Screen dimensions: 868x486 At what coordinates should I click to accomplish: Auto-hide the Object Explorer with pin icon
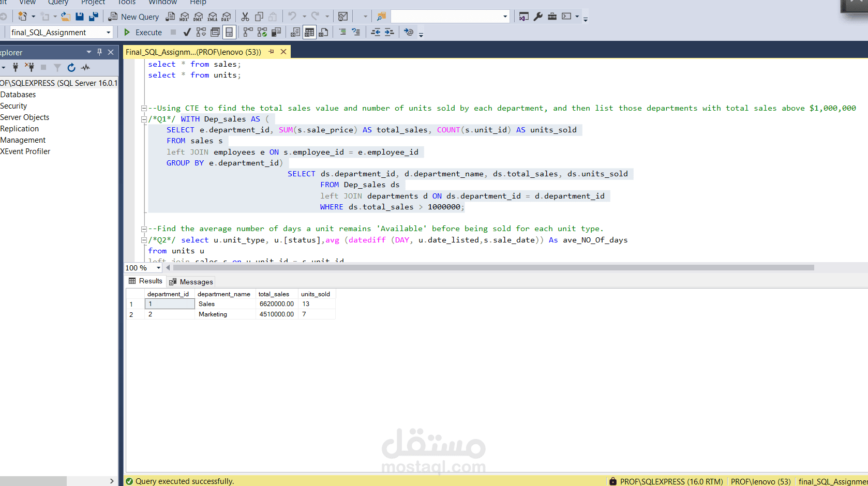[100, 52]
